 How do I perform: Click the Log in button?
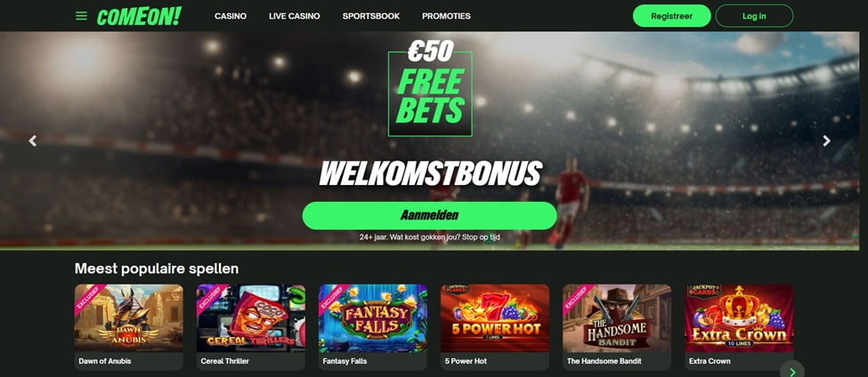[754, 16]
